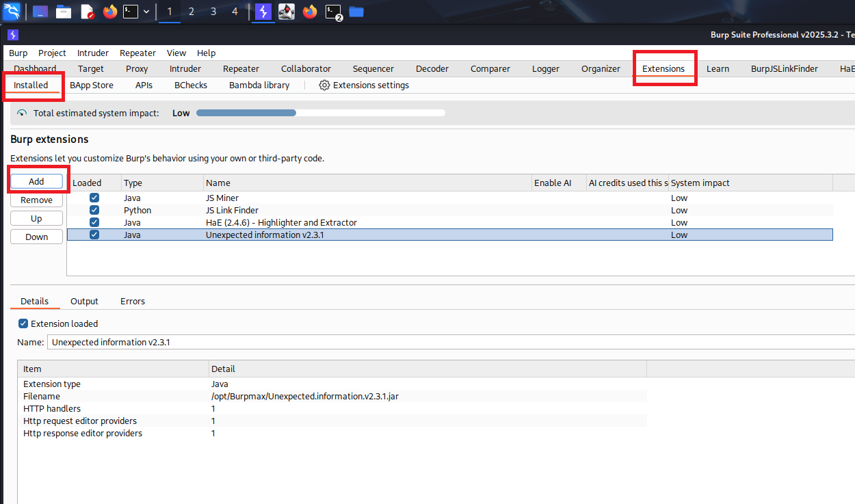
Task: Open the Project menu
Action: tap(52, 53)
